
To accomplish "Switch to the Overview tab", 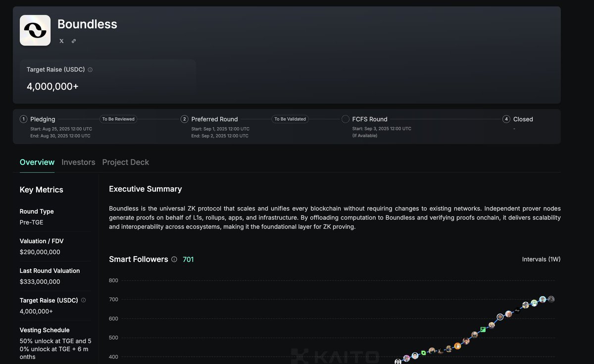I will pos(37,162).
